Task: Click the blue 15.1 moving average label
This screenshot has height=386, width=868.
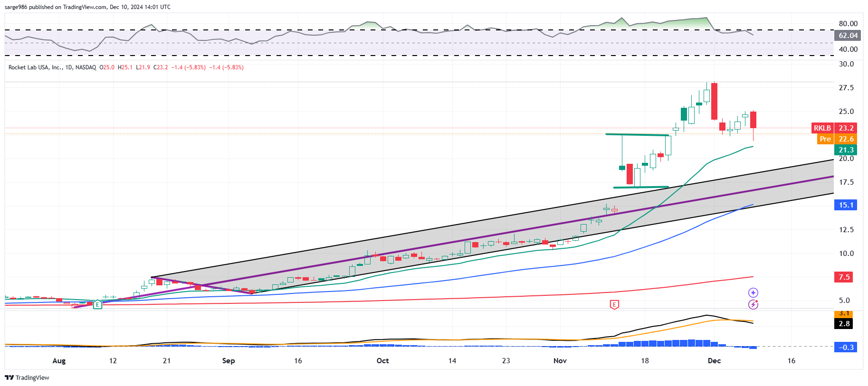Action: 846,205
